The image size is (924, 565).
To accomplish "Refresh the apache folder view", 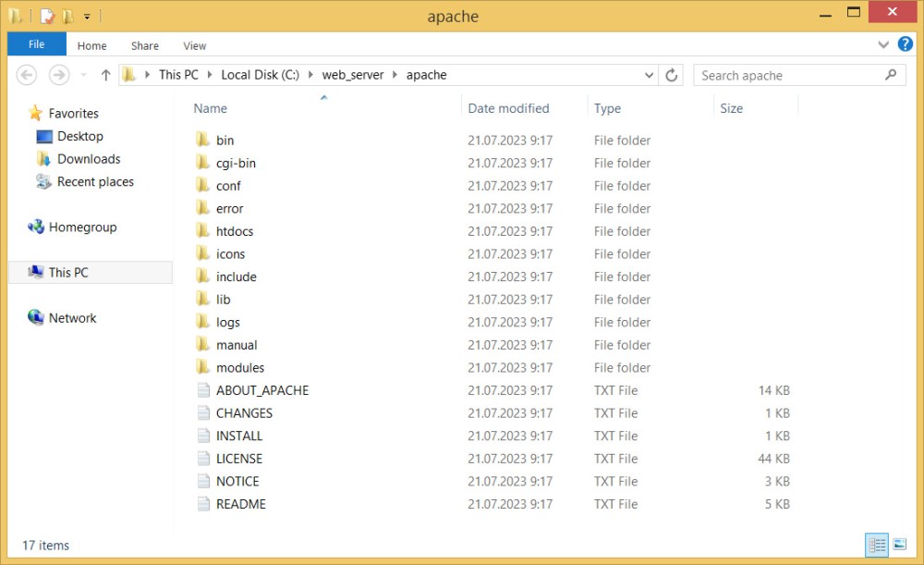I will click(x=672, y=75).
